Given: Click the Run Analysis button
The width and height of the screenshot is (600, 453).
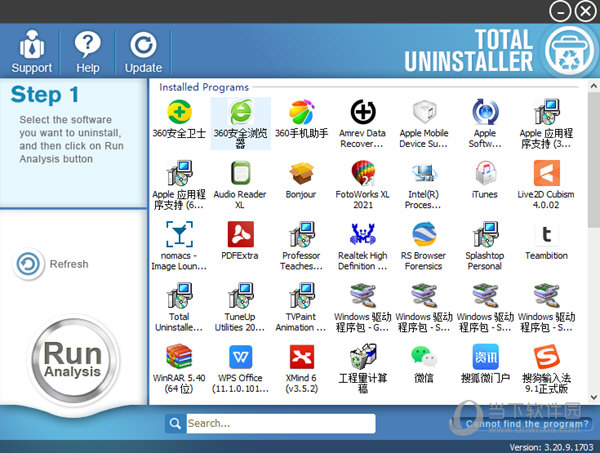Looking at the screenshot, I should (x=73, y=360).
